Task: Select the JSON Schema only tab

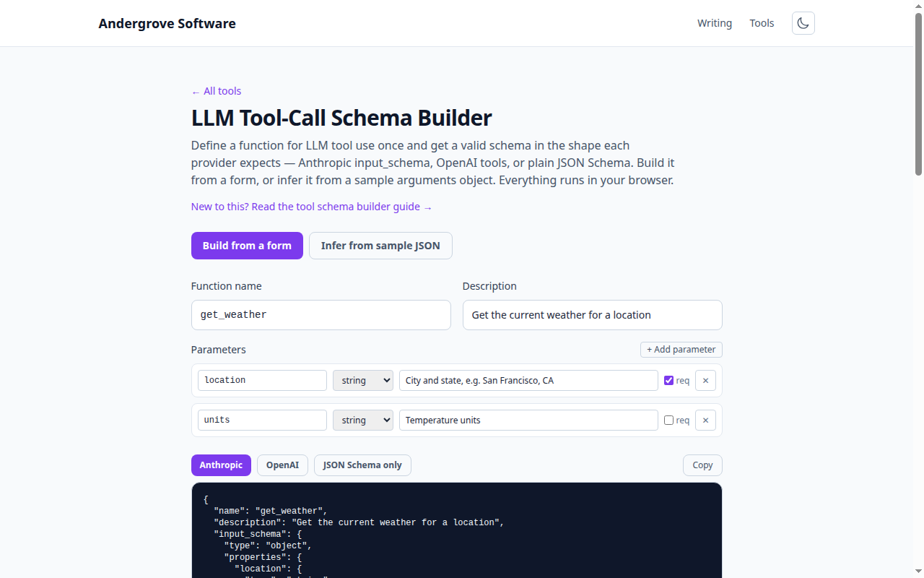Action: click(362, 465)
